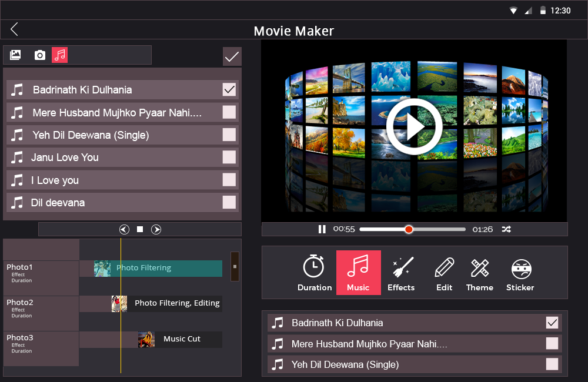Screen dimensions: 588x382
Task: Select song title Dil deevana
Action: click(x=58, y=203)
